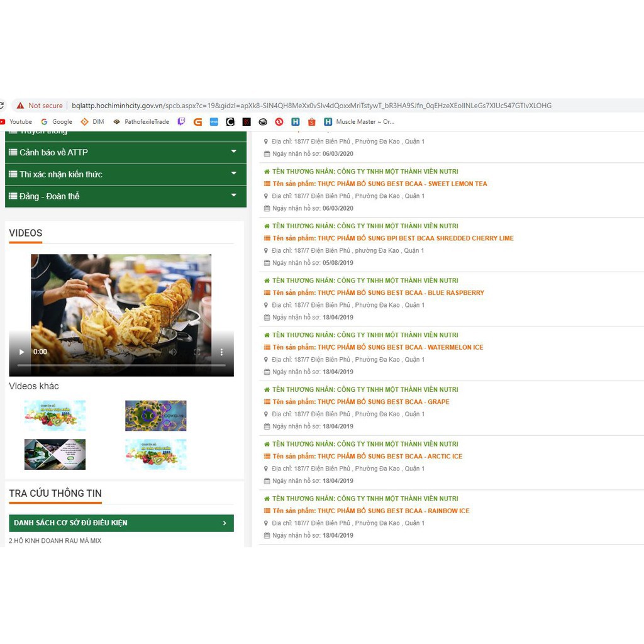Click merchant name above BLUE RASPBERRY
The width and height of the screenshot is (644, 644).
(365, 280)
